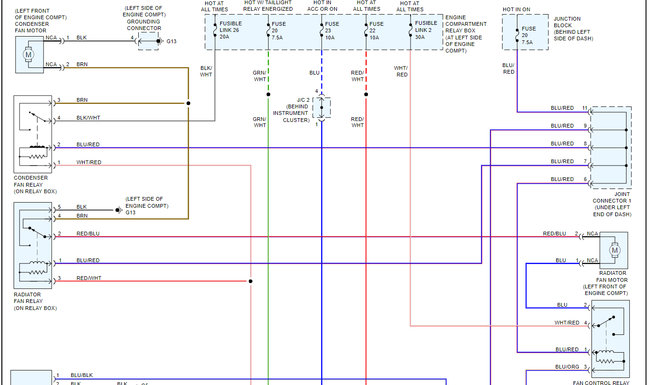Click the Radiator Fan Relay (On Relay Box) label
Viewport: 650px width, 385px height.
tap(35, 301)
